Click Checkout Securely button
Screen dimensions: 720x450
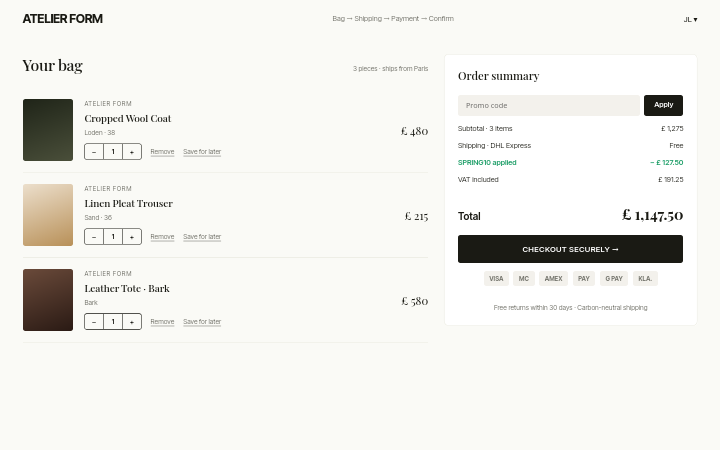tap(570, 249)
